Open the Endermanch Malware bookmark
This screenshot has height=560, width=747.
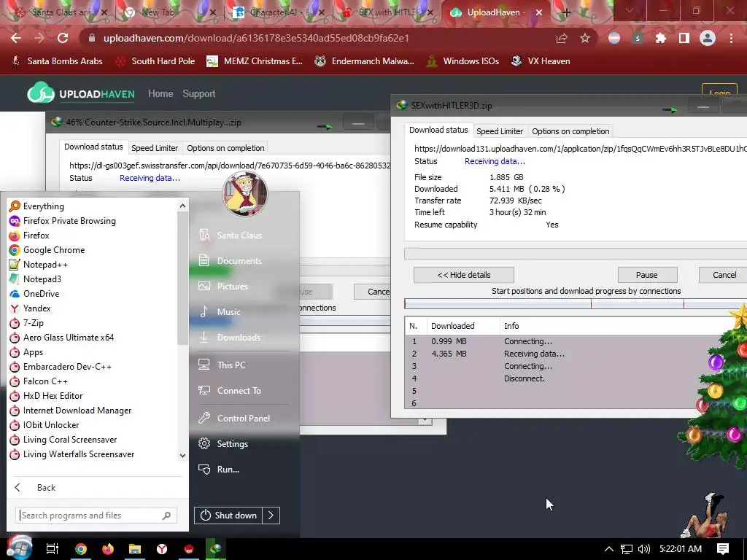[x=365, y=61]
